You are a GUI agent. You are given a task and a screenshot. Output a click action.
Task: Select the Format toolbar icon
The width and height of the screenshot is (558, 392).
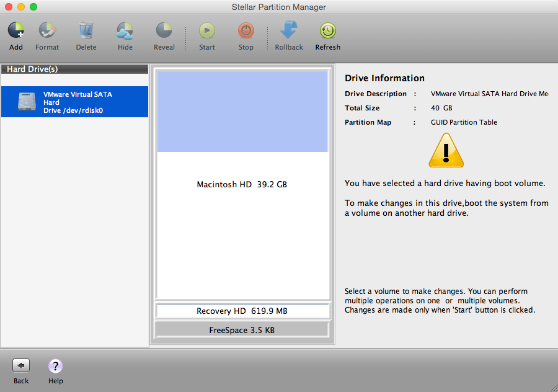tap(47, 30)
